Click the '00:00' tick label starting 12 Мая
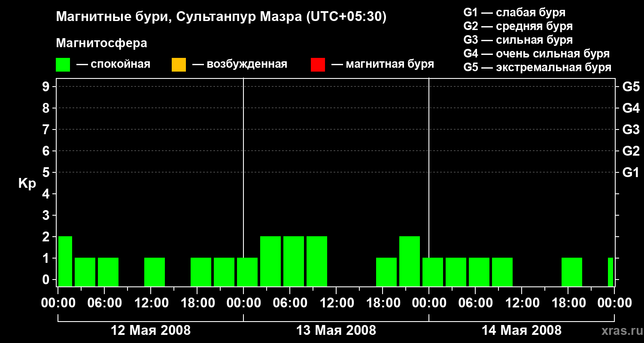644x343 pixels. [58, 303]
